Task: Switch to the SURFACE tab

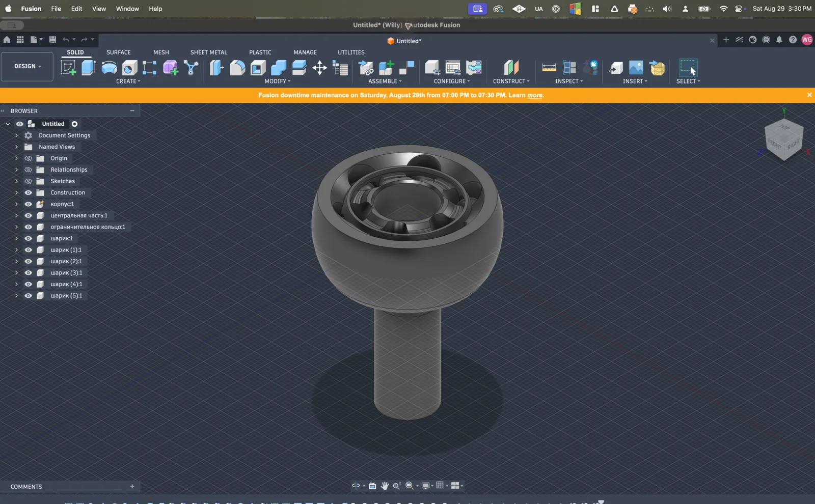Action: pyautogui.click(x=119, y=52)
